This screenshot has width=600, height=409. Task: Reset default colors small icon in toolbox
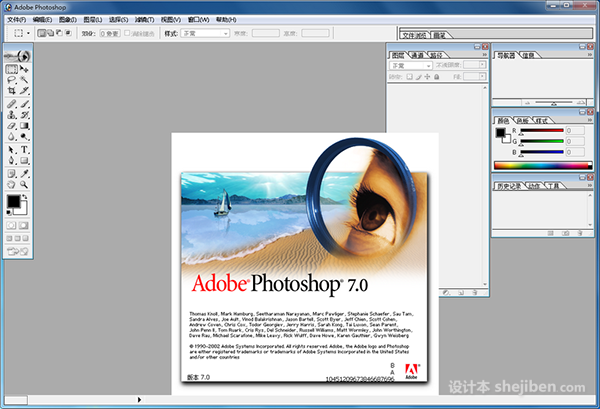[8, 212]
